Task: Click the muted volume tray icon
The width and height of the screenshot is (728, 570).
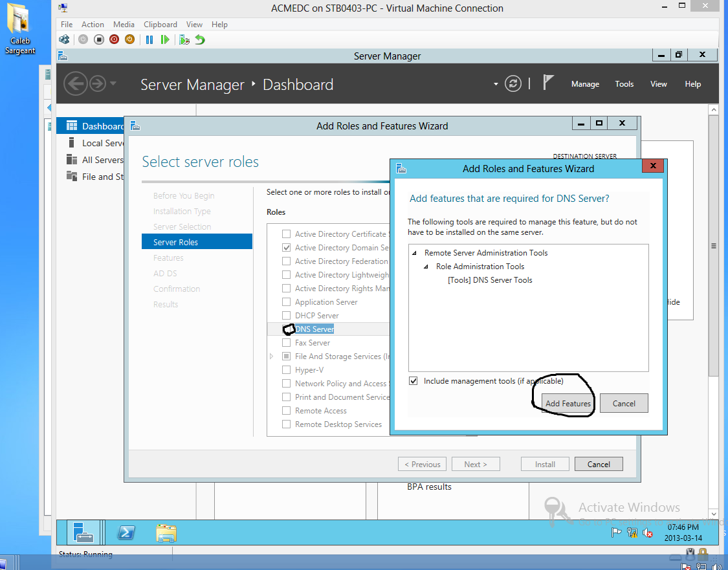Action: 648,533
